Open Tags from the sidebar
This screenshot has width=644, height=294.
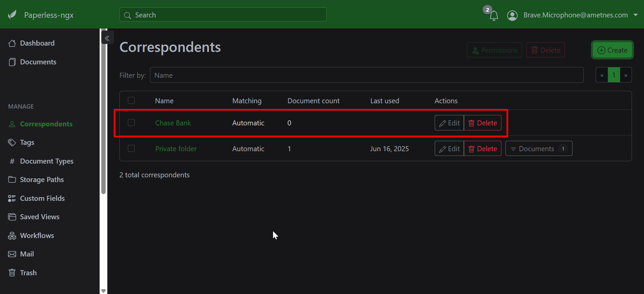click(27, 142)
